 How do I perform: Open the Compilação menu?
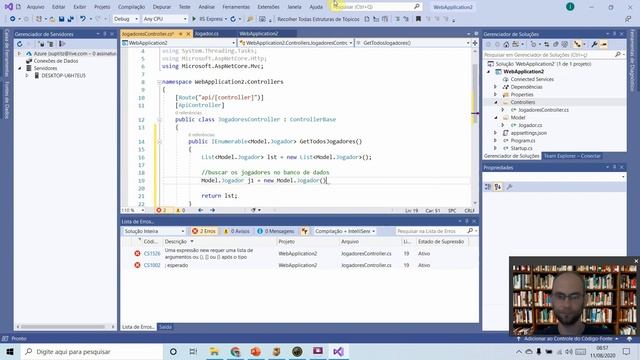coord(131,7)
